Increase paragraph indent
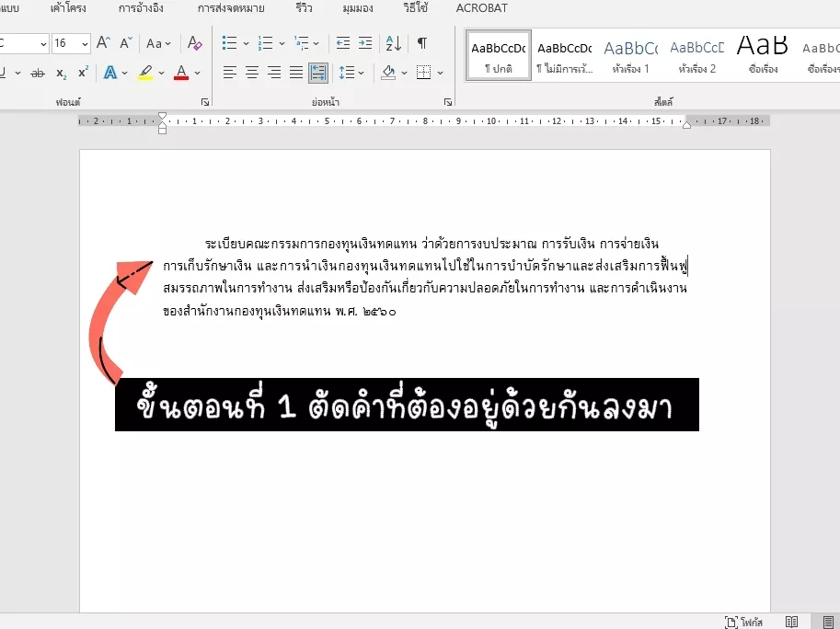The height and width of the screenshot is (629, 840). coord(364,43)
